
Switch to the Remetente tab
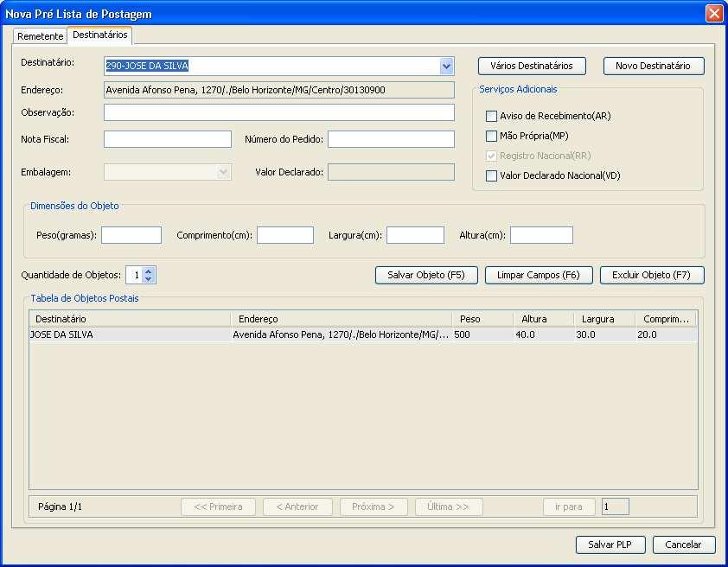[x=40, y=36]
